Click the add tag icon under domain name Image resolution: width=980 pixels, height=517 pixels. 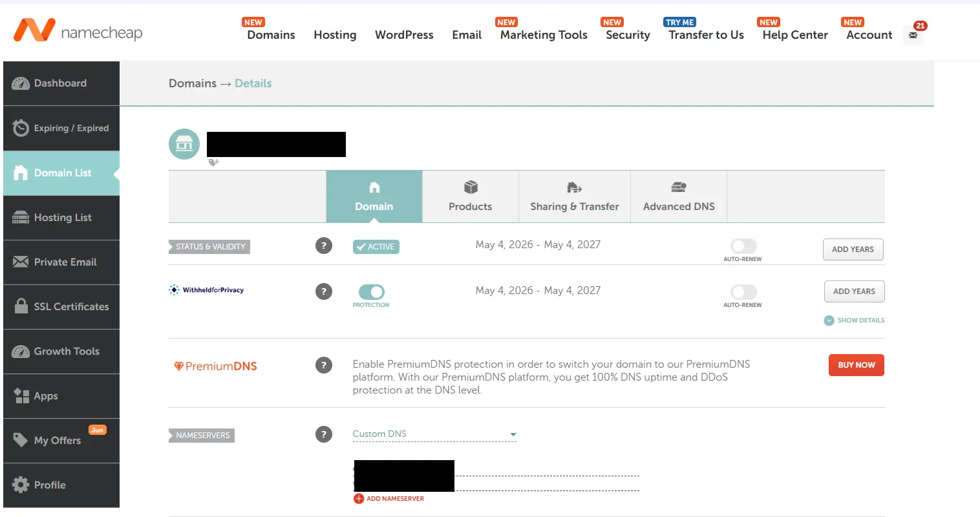tap(214, 162)
